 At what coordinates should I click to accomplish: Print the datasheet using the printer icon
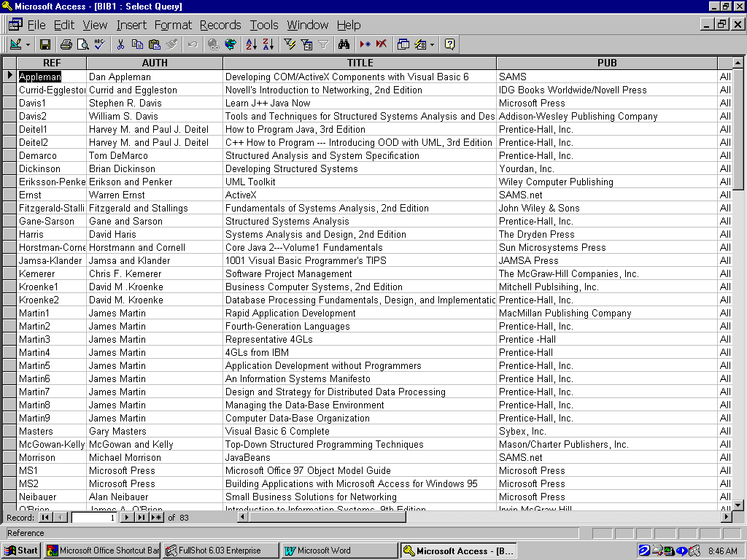pos(66,44)
